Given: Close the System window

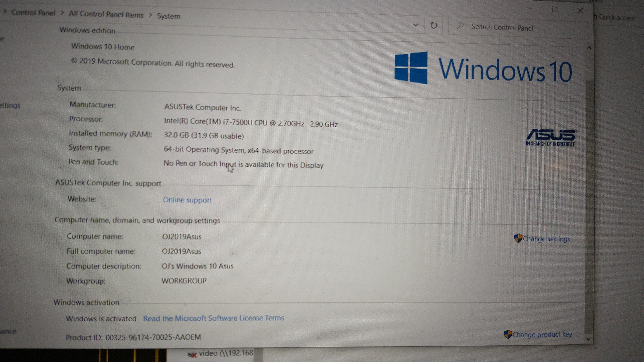Looking at the screenshot, I should (580, 11).
